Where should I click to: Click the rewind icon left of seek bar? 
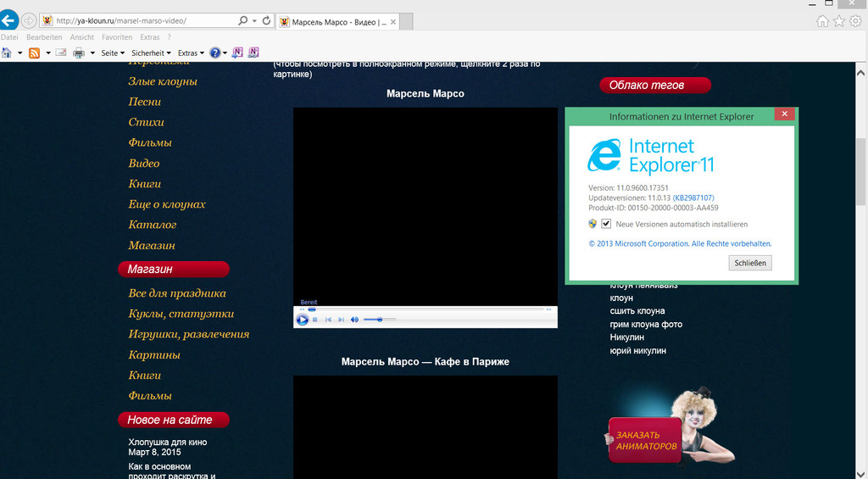(x=302, y=309)
